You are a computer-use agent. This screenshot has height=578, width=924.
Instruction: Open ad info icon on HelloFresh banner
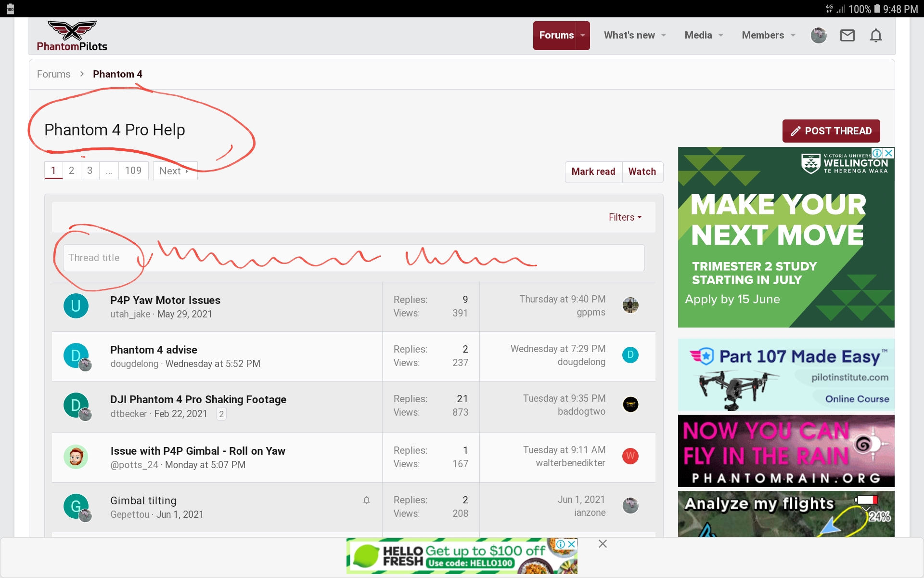pos(561,544)
